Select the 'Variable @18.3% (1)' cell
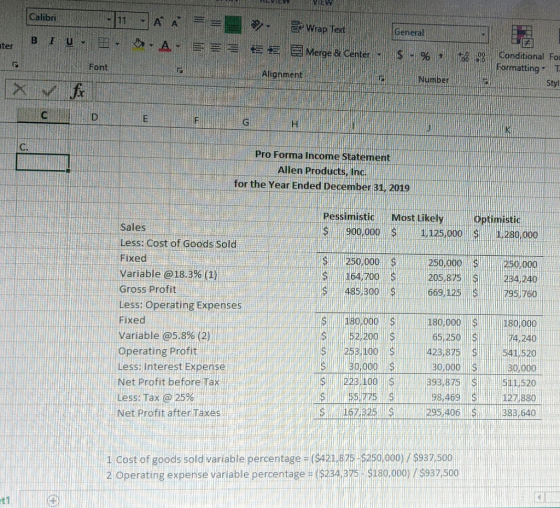Viewport: 560px width, 508px height. click(169, 274)
